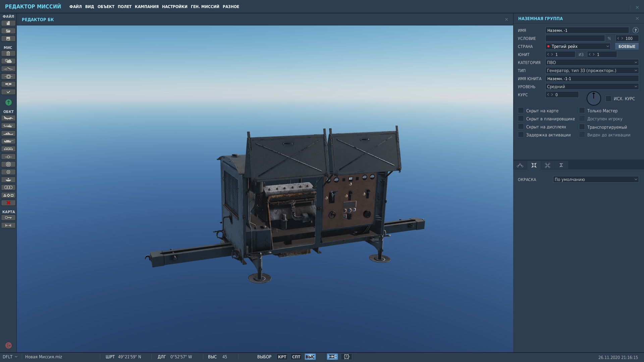Click the green fly mission arrow

(8, 102)
